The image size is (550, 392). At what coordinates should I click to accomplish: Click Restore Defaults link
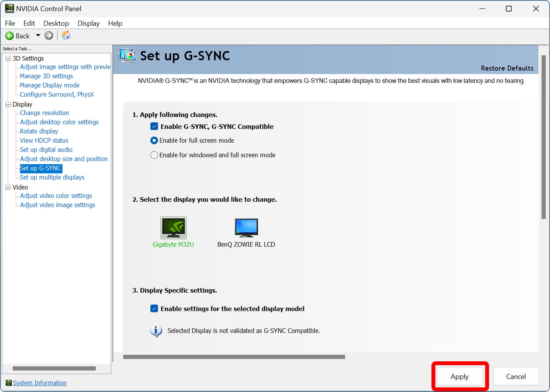[x=507, y=68]
